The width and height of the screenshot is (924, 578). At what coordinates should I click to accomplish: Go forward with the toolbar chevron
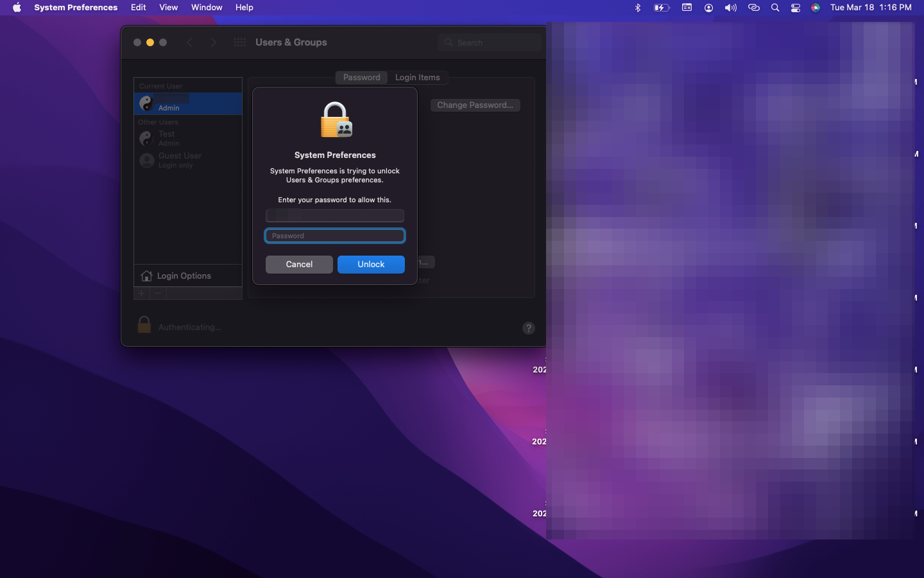(214, 42)
